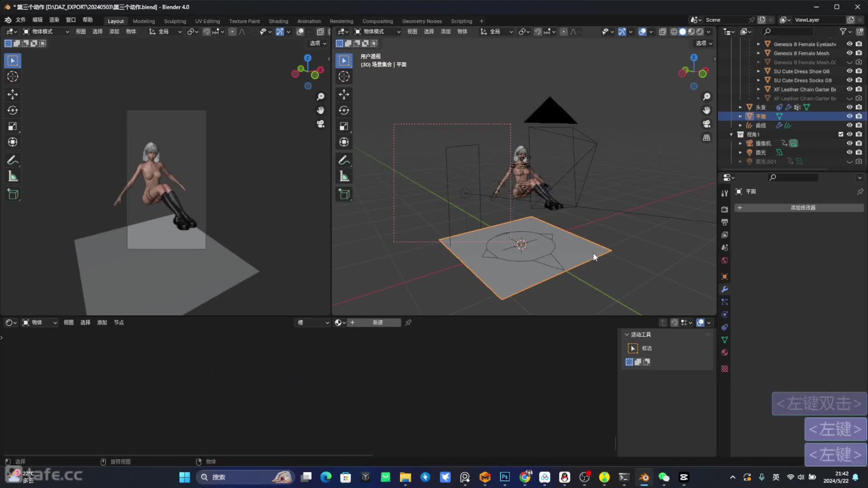This screenshot has height=488, width=868.
Task: Open the Tool properties tab
Action: (725, 193)
